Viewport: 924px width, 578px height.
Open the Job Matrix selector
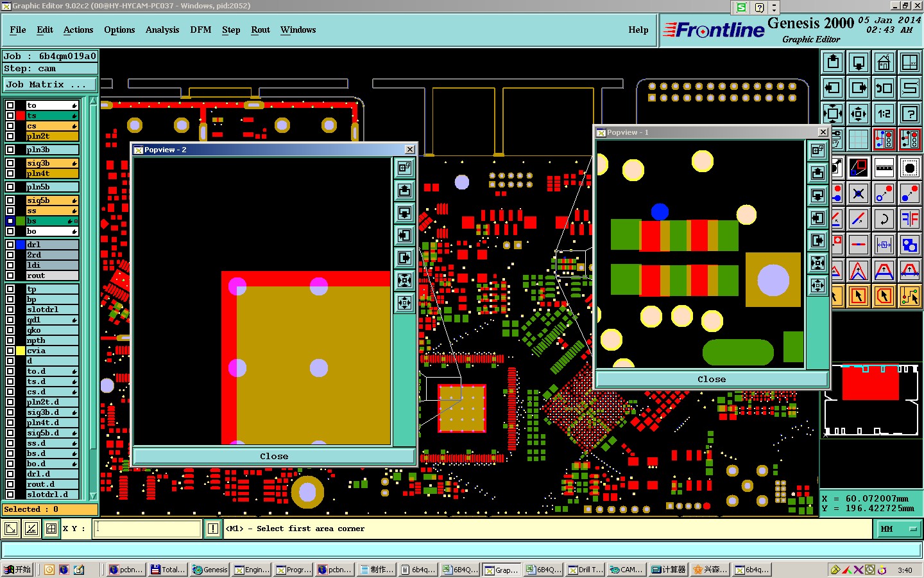pos(49,85)
